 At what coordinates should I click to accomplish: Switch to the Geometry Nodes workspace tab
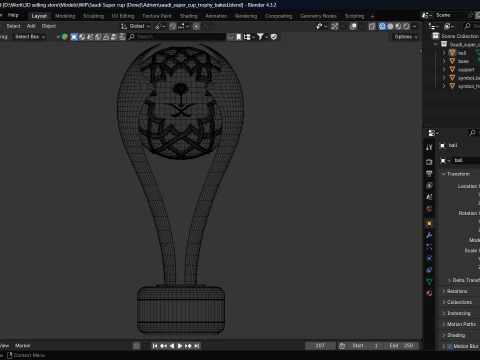coord(318,16)
